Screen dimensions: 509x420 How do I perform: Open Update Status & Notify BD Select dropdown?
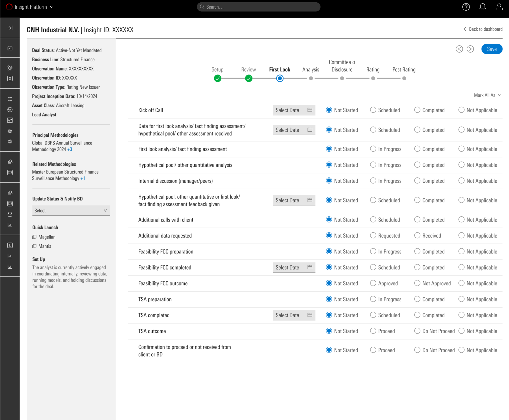pyautogui.click(x=71, y=210)
